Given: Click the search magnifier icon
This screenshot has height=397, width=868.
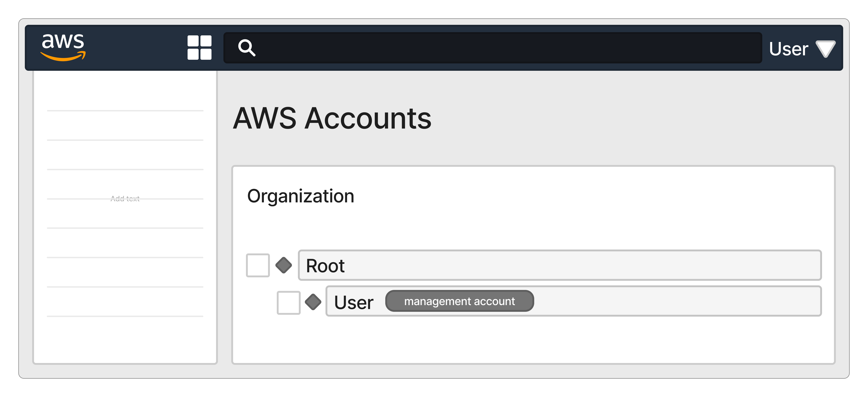Looking at the screenshot, I should [x=247, y=48].
